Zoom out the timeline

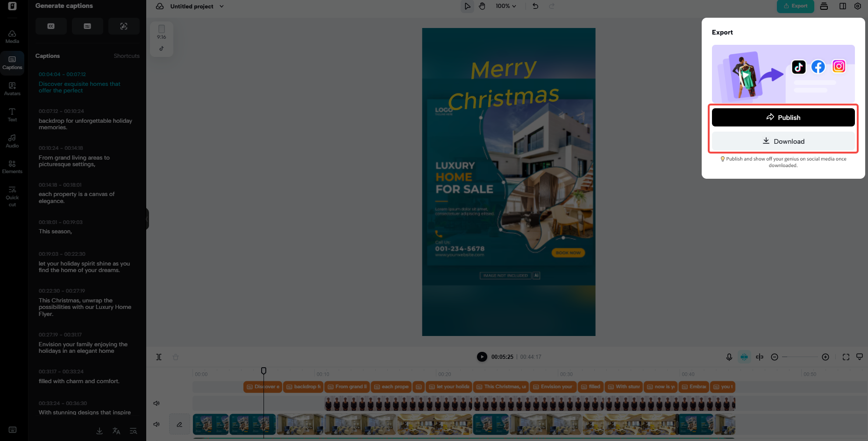coord(775,357)
